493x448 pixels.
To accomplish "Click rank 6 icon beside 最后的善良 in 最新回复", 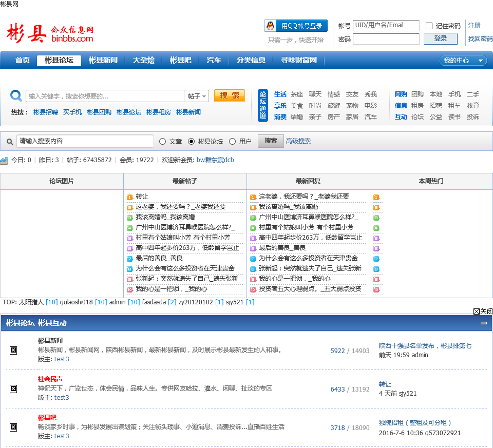I will 253,248.
